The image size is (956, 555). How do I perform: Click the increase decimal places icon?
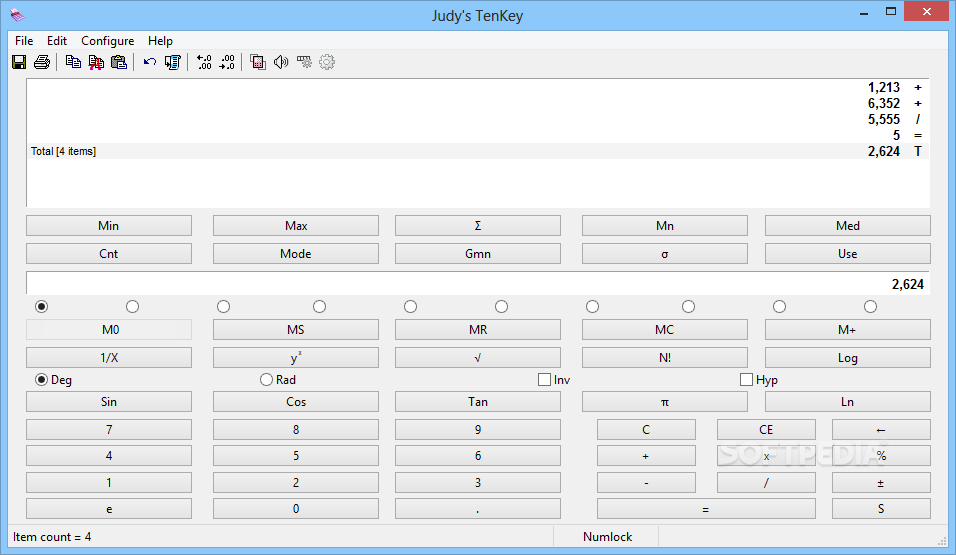(x=204, y=62)
